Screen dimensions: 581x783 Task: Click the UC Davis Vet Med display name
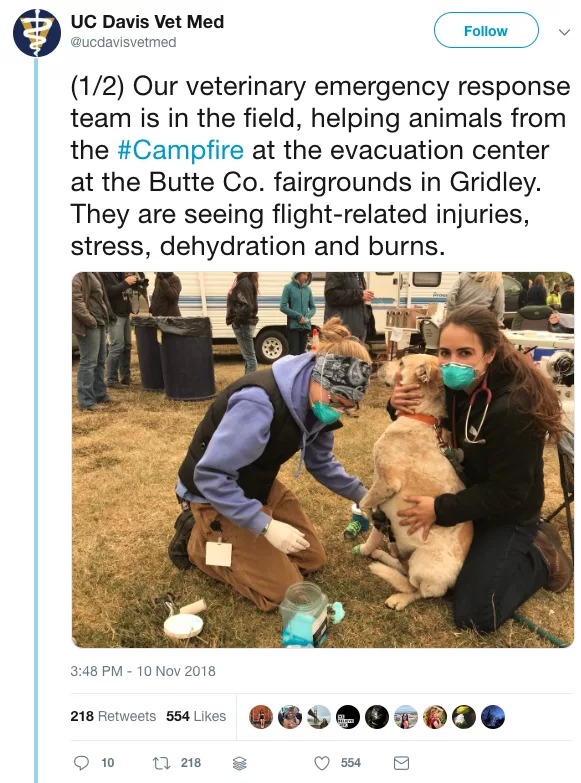147,22
